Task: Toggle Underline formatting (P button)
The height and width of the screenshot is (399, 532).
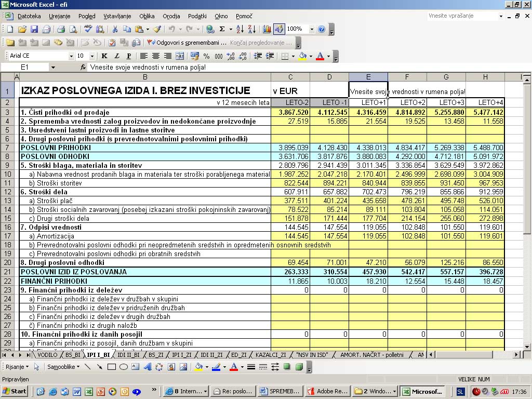Action: click(x=128, y=56)
